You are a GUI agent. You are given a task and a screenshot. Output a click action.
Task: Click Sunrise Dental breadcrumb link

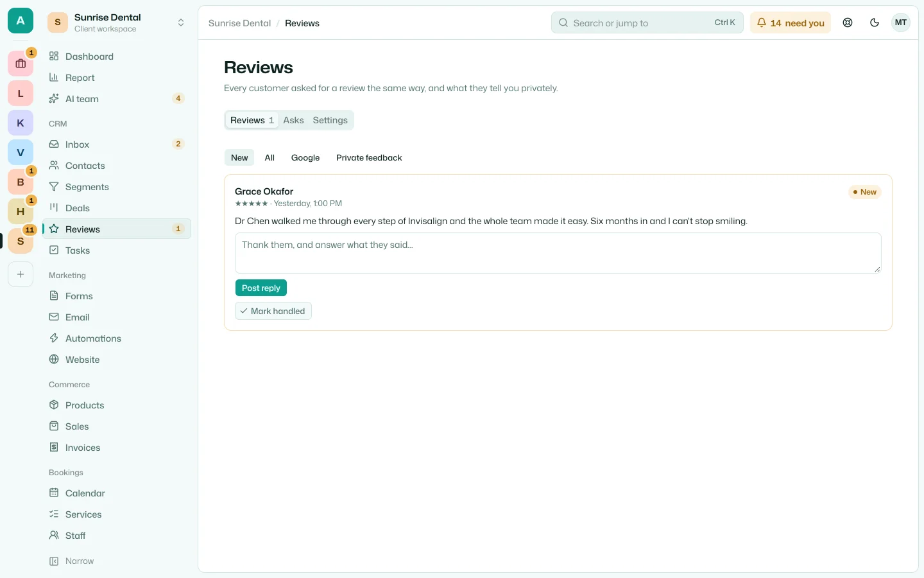pyautogui.click(x=240, y=23)
